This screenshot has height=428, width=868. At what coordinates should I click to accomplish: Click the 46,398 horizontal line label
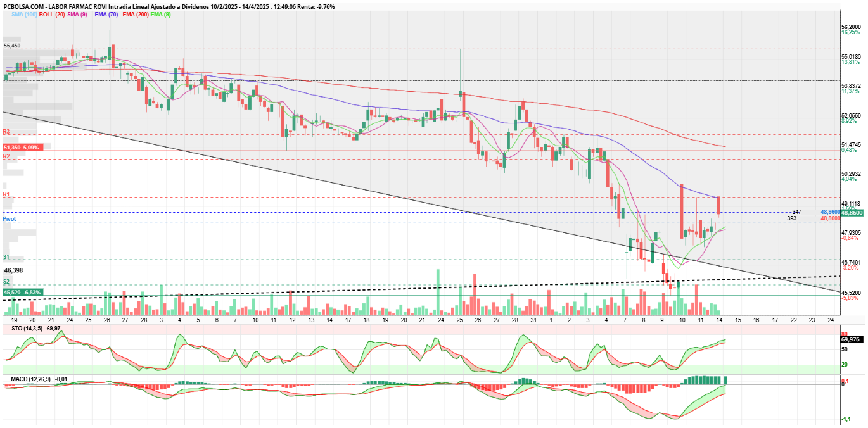(x=13, y=270)
